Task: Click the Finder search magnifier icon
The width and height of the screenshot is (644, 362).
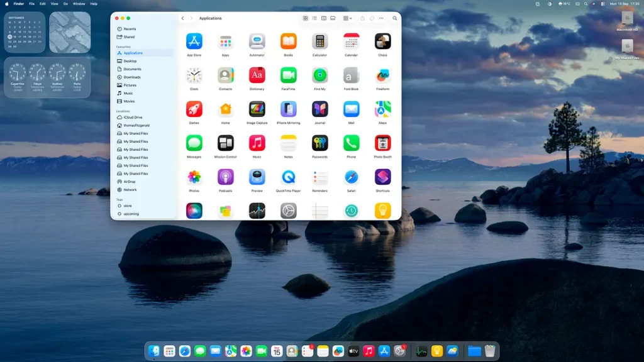Action: [395, 18]
